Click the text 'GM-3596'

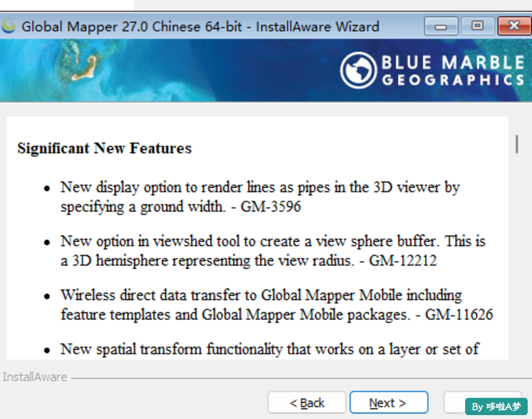(x=271, y=206)
